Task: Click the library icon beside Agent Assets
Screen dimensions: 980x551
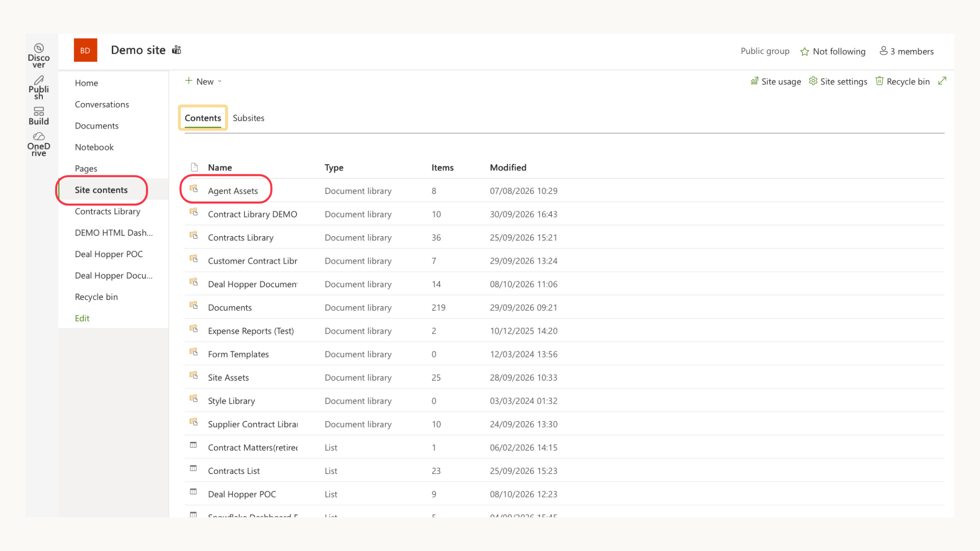Action: tap(193, 189)
